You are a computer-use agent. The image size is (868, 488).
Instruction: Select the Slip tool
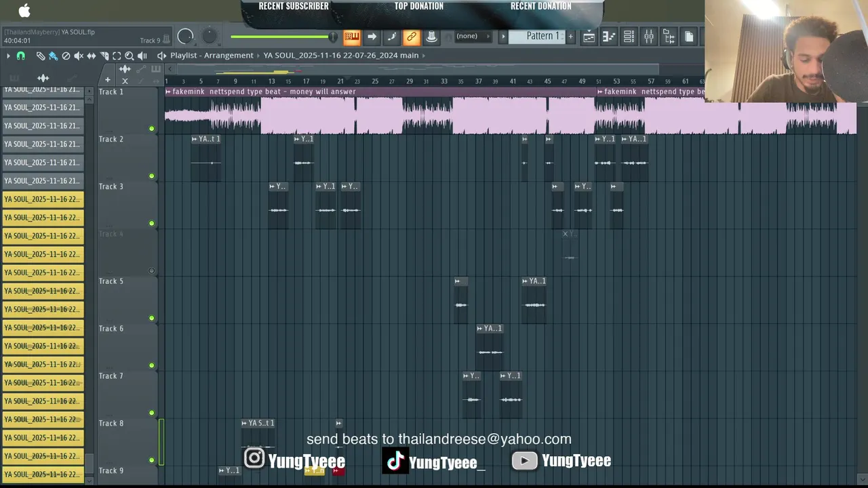tap(92, 56)
